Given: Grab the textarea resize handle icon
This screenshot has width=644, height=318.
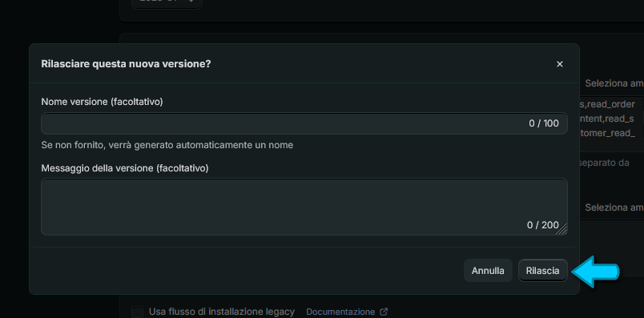Looking at the screenshot, I should (x=563, y=230).
